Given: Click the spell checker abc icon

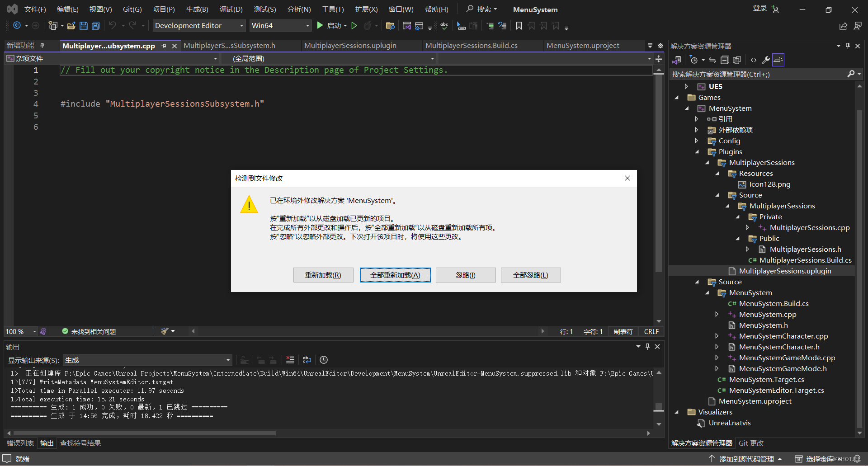Looking at the screenshot, I should click(444, 26).
